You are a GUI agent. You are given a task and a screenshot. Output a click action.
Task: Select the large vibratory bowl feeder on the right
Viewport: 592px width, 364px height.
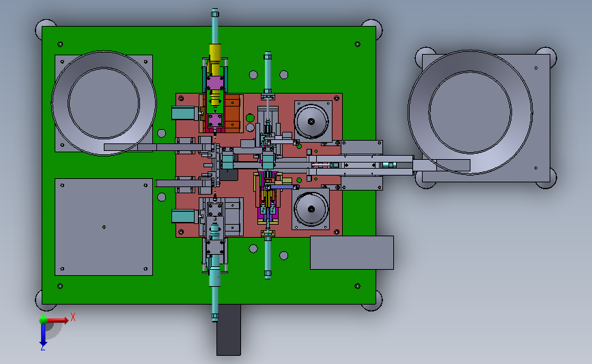point(470,113)
